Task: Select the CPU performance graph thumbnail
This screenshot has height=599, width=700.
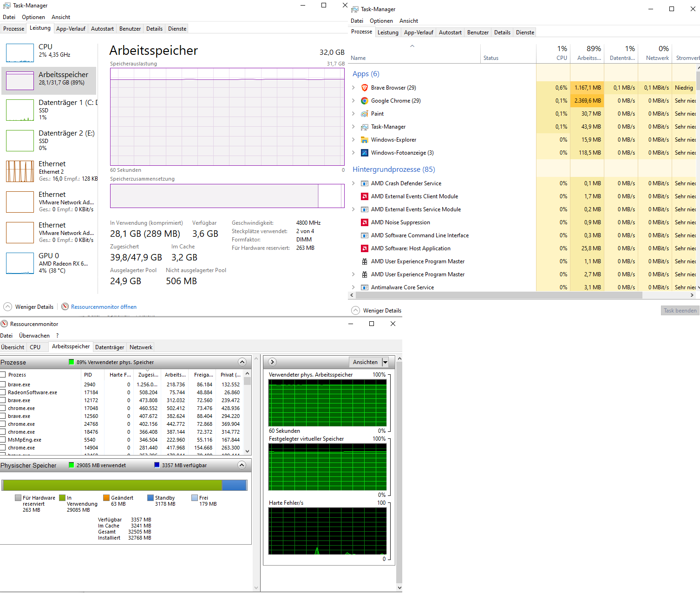Action: click(20, 53)
